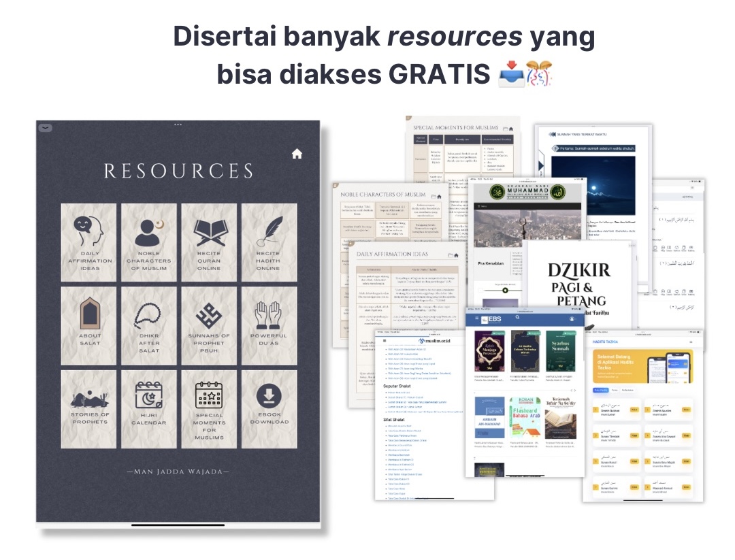Click the collapse chevron at the planner's top-left corner
The width and height of the screenshot is (735, 560).
[x=45, y=127]
